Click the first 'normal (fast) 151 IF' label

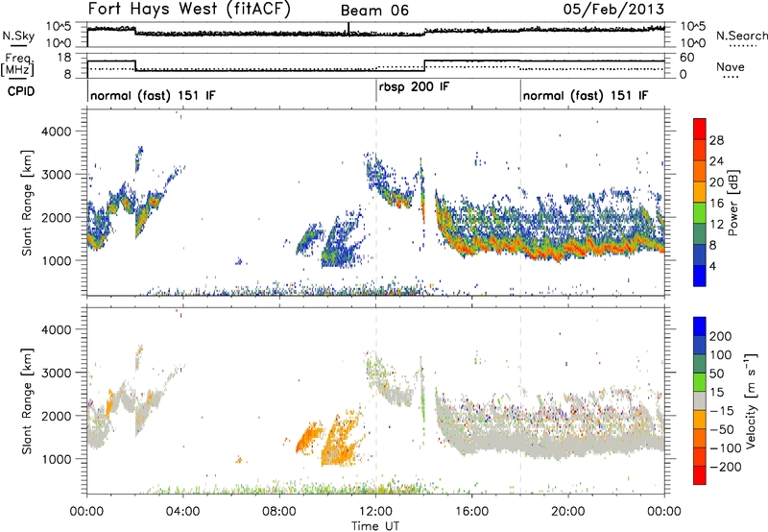153,95
